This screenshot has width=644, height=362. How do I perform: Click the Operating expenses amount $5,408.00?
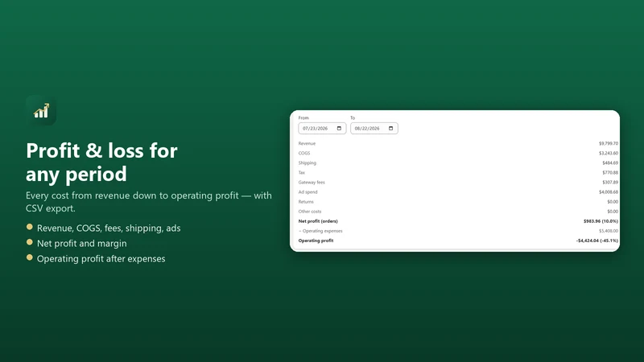609,231
